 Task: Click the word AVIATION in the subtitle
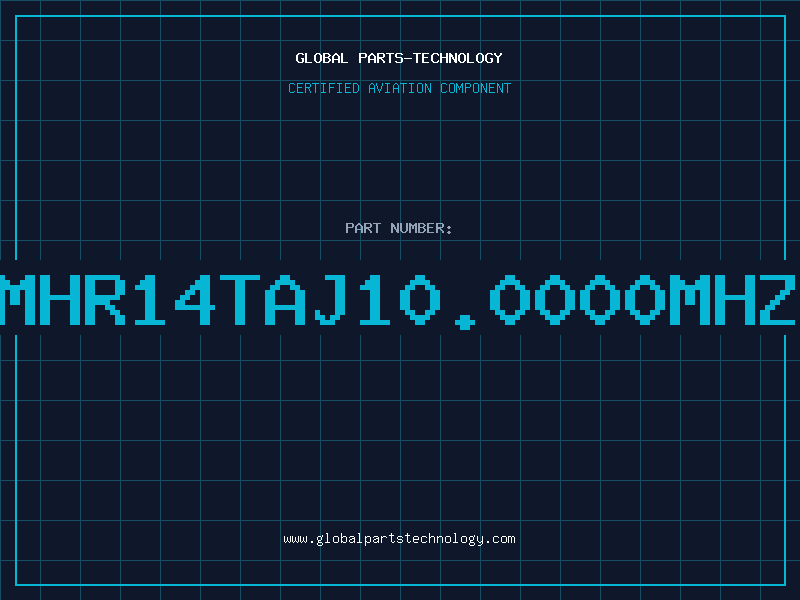tap(399, 88)
